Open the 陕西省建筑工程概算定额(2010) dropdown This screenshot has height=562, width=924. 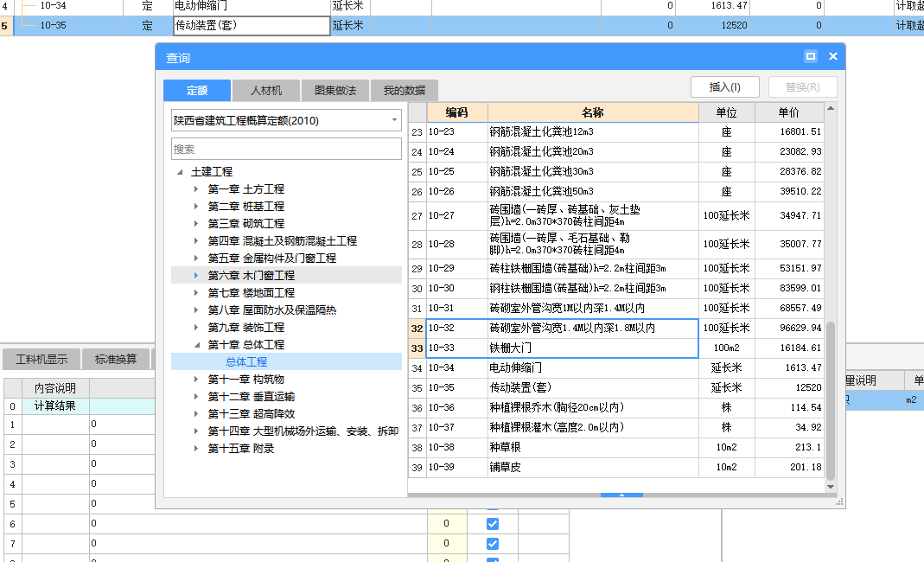pyautogui.click(x=286, y=120)
